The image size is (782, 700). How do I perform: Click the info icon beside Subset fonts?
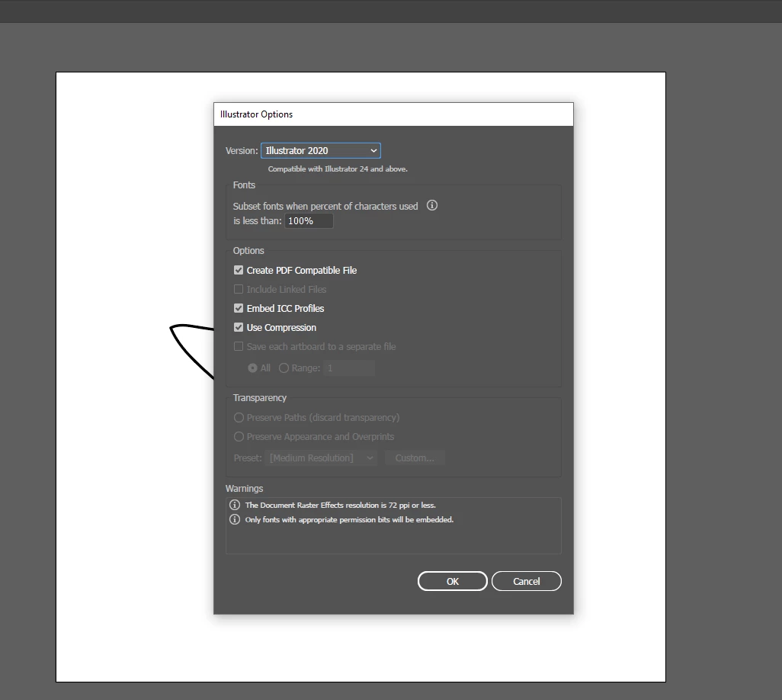coord(432,206)
